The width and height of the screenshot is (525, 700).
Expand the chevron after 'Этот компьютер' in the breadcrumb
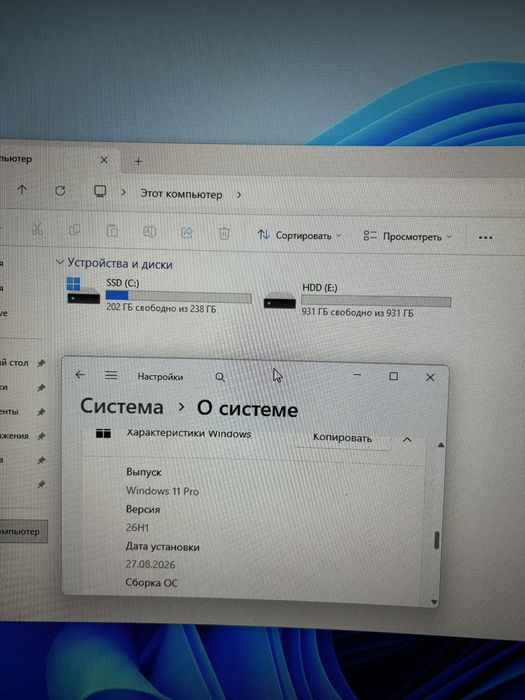point(239,195)
